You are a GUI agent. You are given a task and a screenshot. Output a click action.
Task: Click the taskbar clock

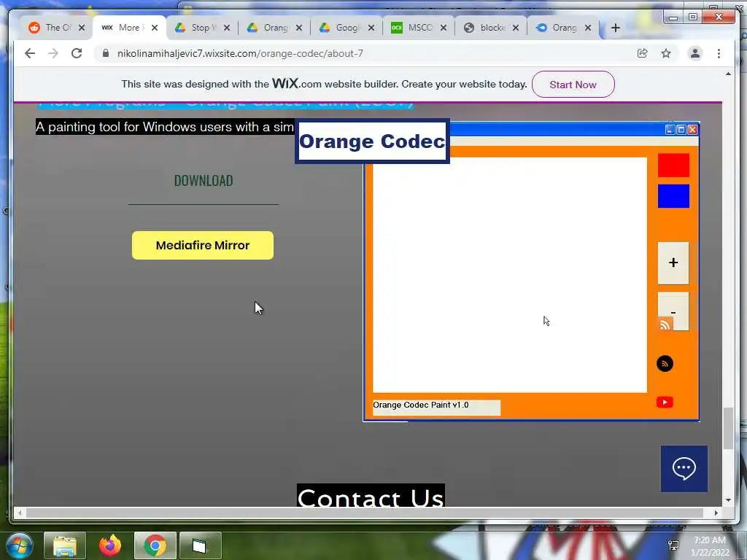pos(710,546)
